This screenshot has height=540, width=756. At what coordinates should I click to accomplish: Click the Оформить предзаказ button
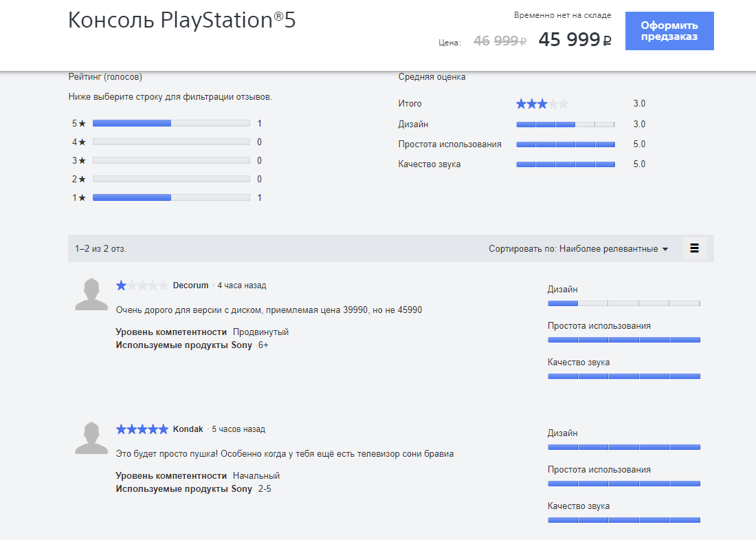(669, 31)
